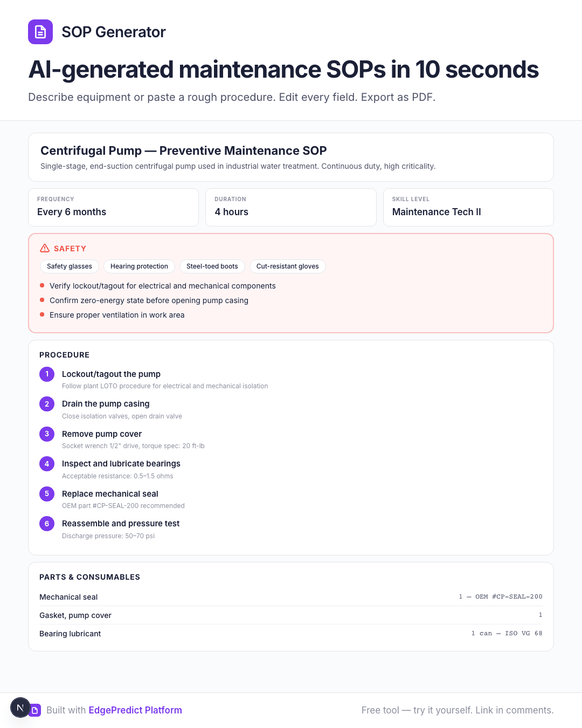Click the purple SOP Generator document logo
Screen dimensions: 582x728
point(40,32)
